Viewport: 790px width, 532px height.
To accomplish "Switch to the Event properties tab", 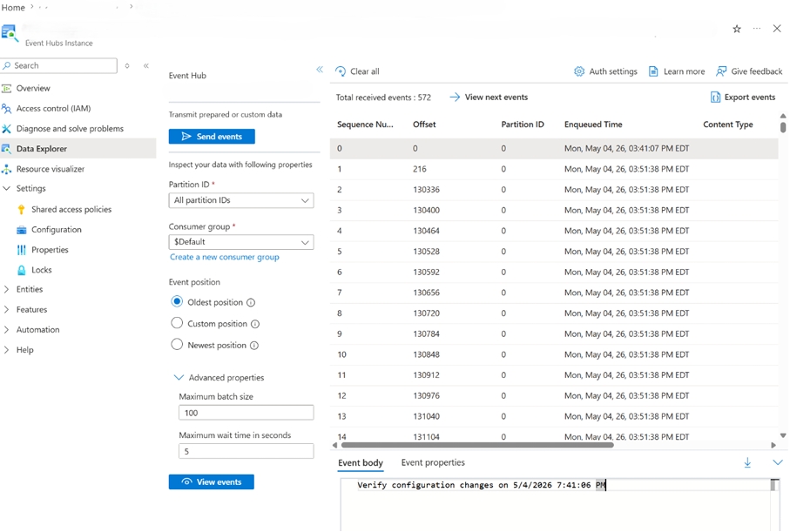I will (x=433, y=462).
